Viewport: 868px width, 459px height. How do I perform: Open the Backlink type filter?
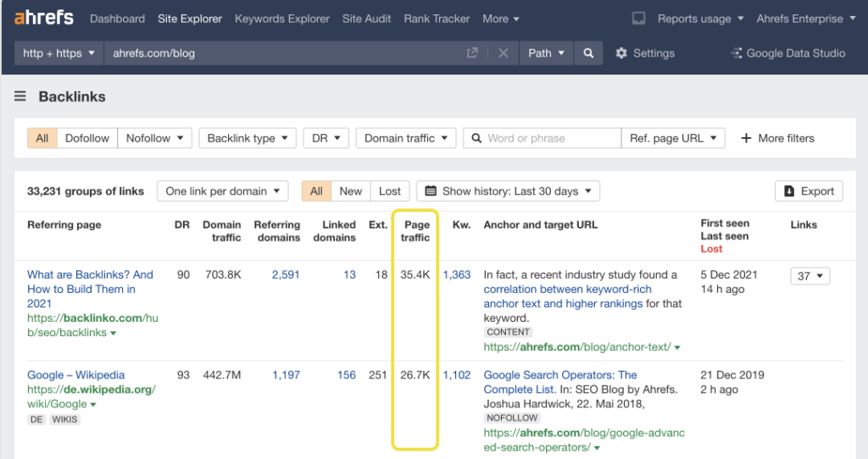pyautogui.click(x=248, y=138)
